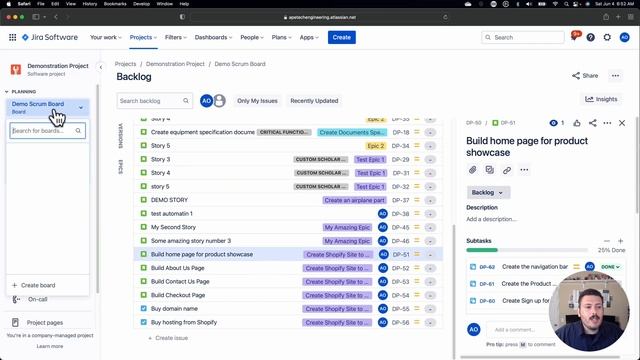640x360 pixels.
Task: Open the Develop menu in macOS menu bar
Action: 142,4
